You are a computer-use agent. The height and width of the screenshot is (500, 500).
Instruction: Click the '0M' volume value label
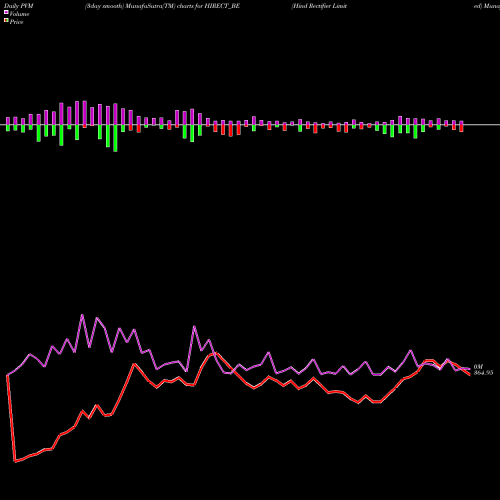[x=478, y=367]
